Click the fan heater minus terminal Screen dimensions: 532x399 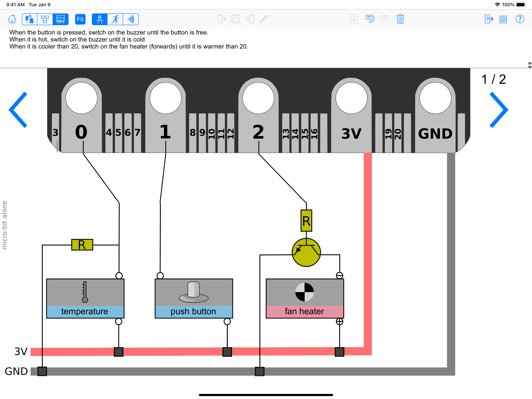(x=339, y=275)
